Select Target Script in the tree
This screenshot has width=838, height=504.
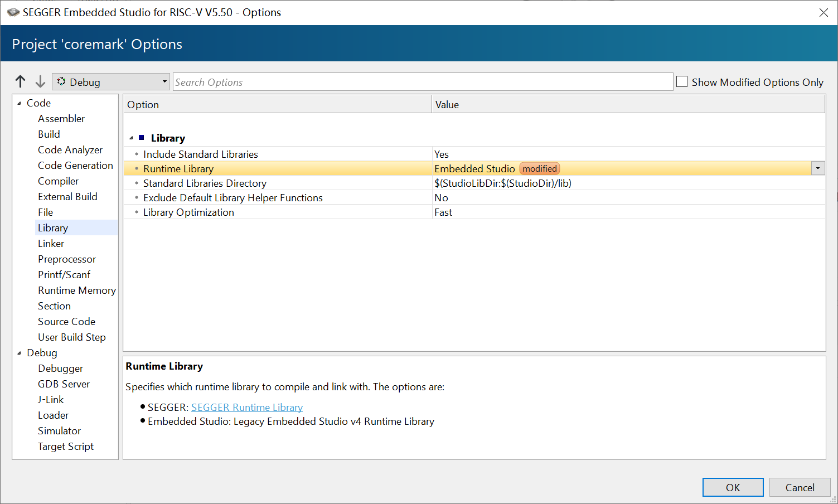(66, 447)
